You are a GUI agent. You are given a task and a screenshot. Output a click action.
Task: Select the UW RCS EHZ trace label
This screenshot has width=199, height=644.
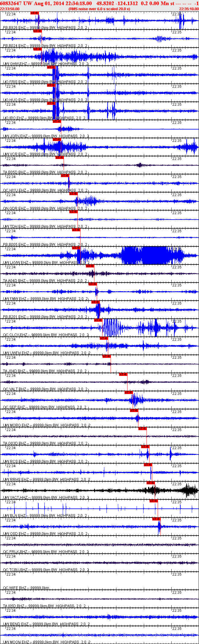click(x=45, y=461)
